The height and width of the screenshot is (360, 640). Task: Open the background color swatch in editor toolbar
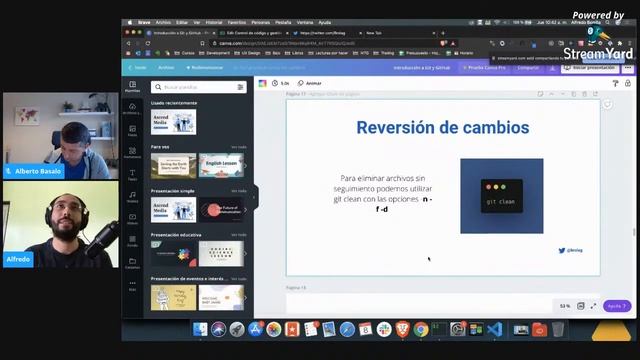click(262, 83)
